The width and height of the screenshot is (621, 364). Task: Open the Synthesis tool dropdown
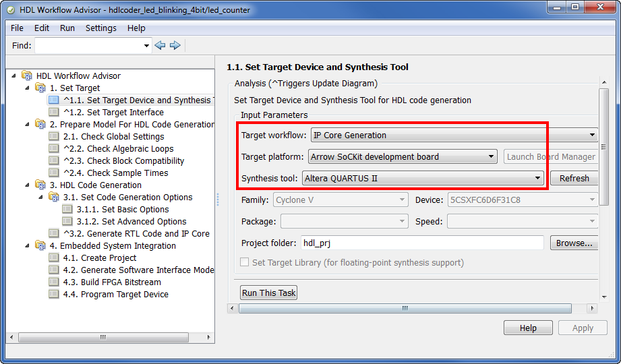[423, 178]
